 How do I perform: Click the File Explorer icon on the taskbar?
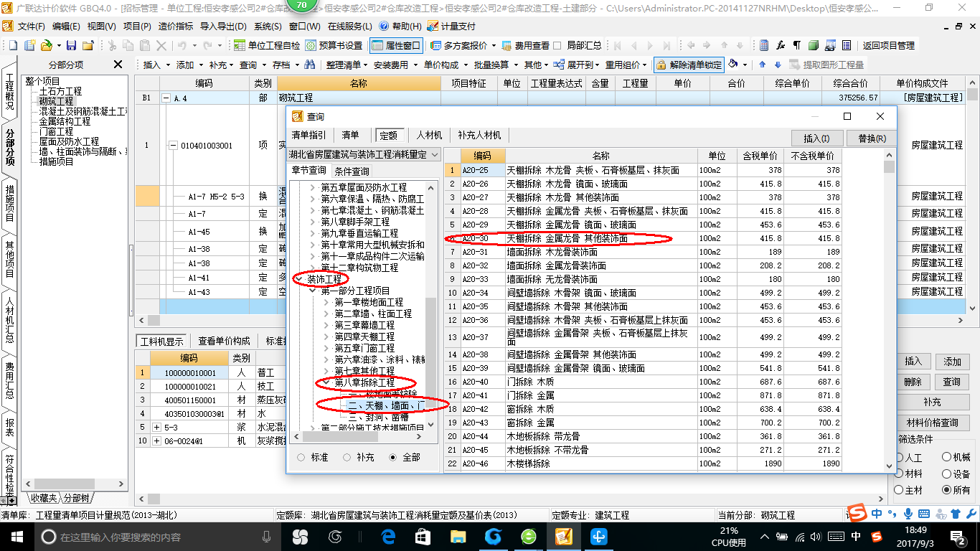[458, 537]
